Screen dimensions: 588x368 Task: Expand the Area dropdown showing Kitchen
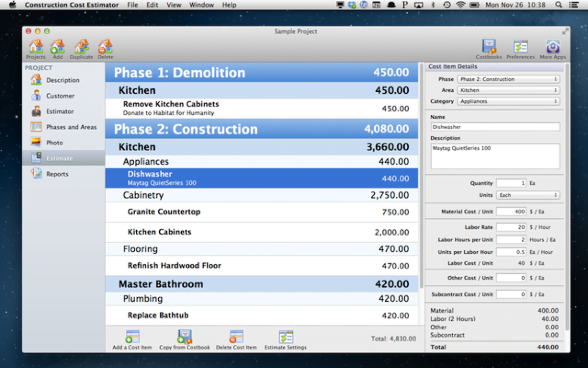[x=508, y=90]
